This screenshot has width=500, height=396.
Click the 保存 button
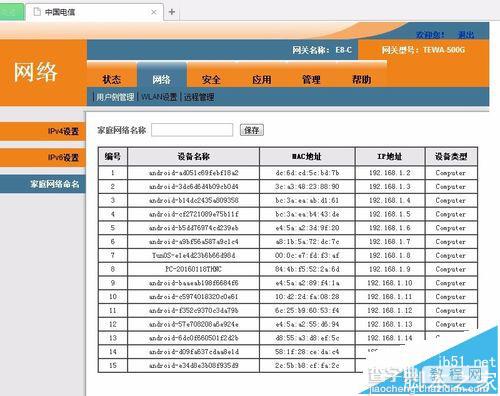(252, 130)
